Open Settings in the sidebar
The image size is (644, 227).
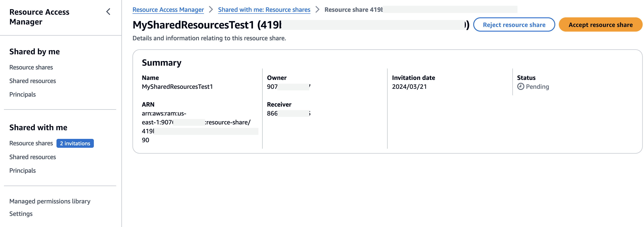click(21, 214)
